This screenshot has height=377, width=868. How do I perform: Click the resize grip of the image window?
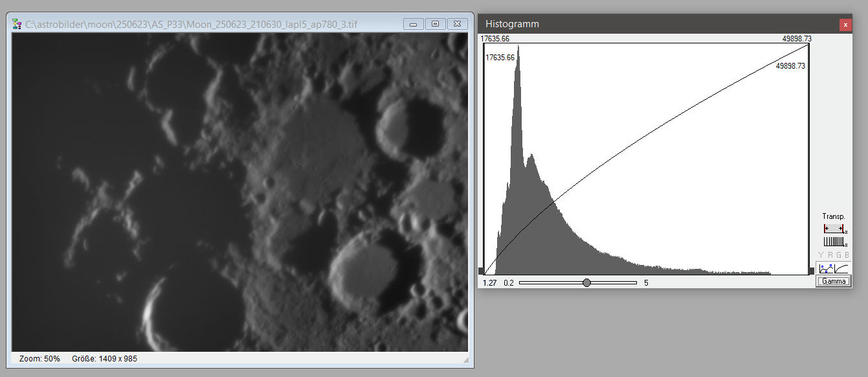466,360
